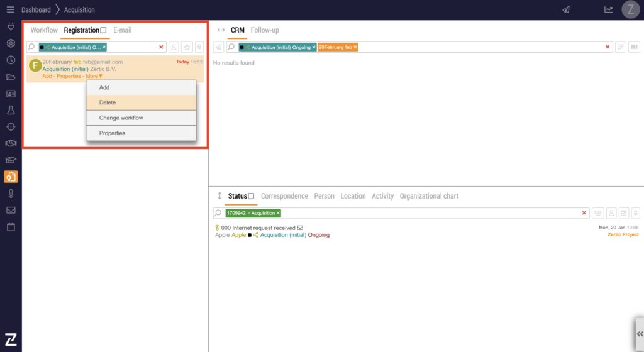This screenshot has height=352, width=644.
Task: Click the plug icon in the sidebar
Action: (x=11, y=27)
